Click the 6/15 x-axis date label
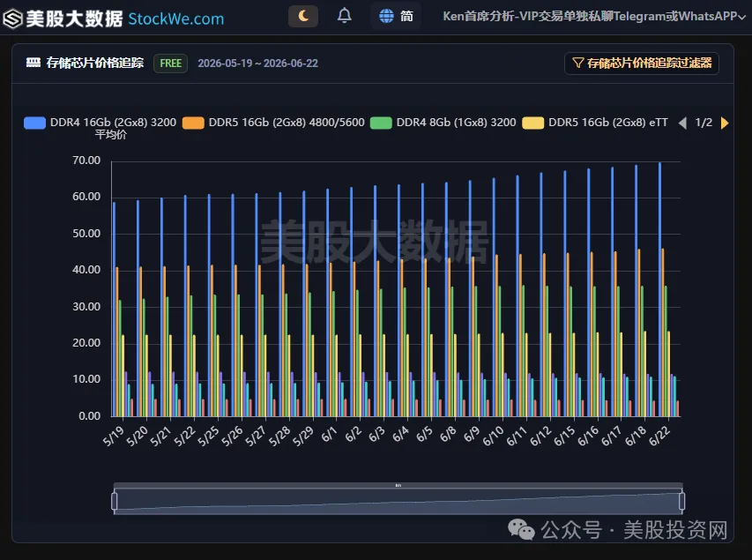The image size is (752, 560). click(564, 437)
